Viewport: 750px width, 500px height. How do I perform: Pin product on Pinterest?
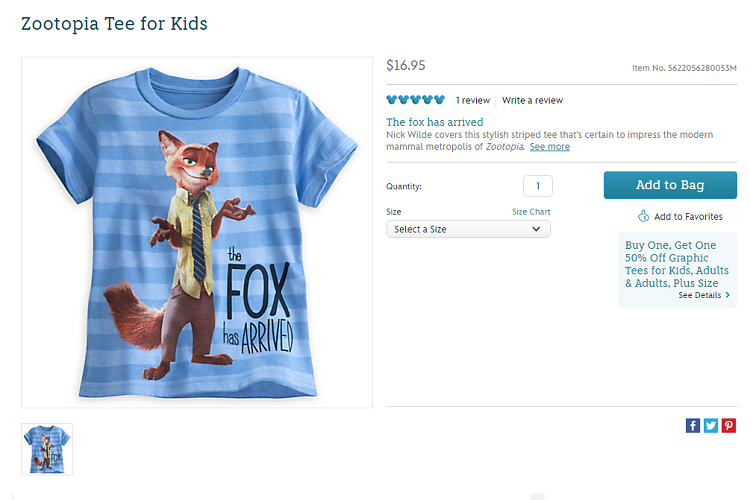pos(729,425)
